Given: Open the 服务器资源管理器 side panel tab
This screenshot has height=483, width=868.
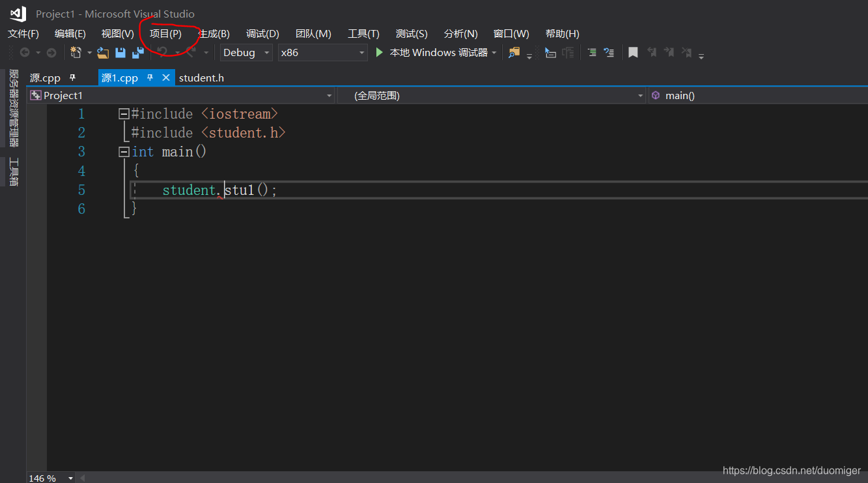Looking at the screenshot, I should click(x=14, y=108).
